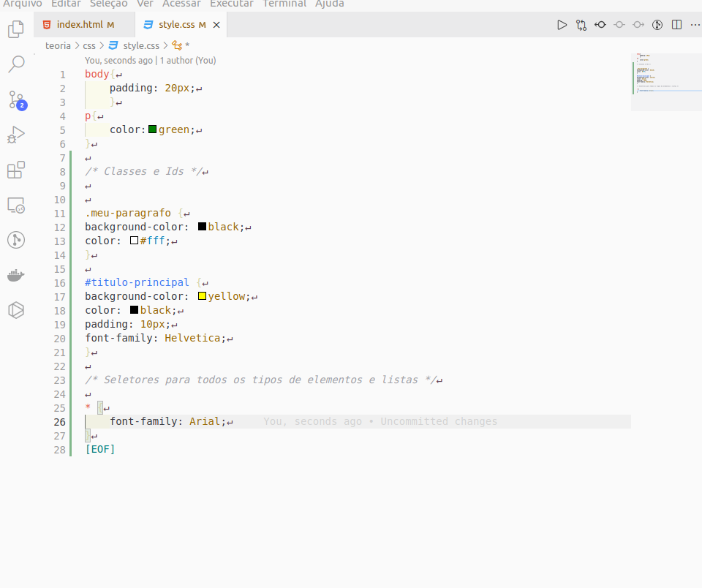This screenshot has height=588, width=702.
Task: Click the '/* Classes e Ids */' comment
Action: tap(143, 172)
